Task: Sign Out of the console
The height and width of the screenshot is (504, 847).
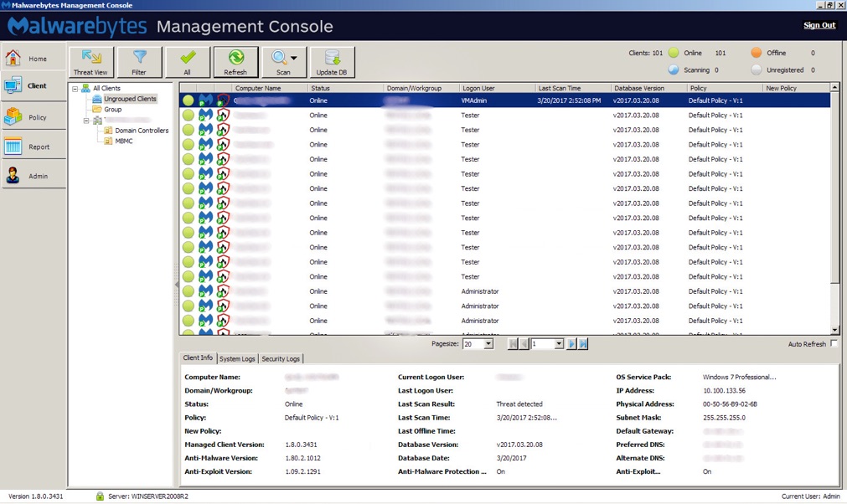Action: click(819, 25)
